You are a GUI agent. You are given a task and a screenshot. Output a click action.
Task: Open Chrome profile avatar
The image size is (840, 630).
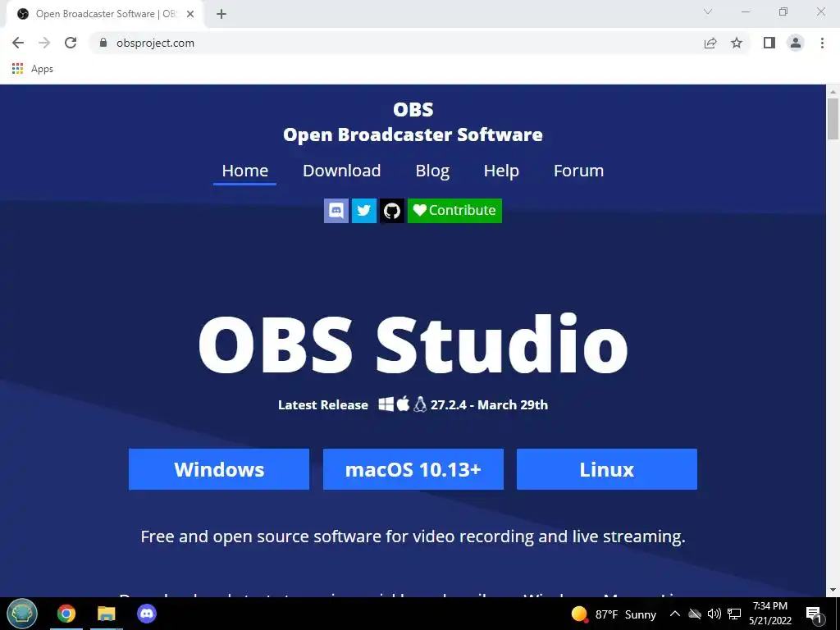pyautogui.click(x=796, y=43)
